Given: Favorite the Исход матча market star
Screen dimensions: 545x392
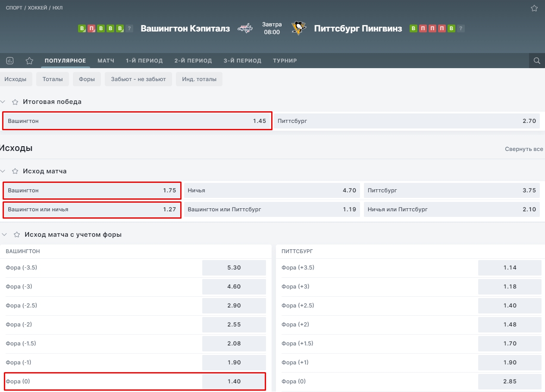Looking at the screenshot, I should 15,171.
